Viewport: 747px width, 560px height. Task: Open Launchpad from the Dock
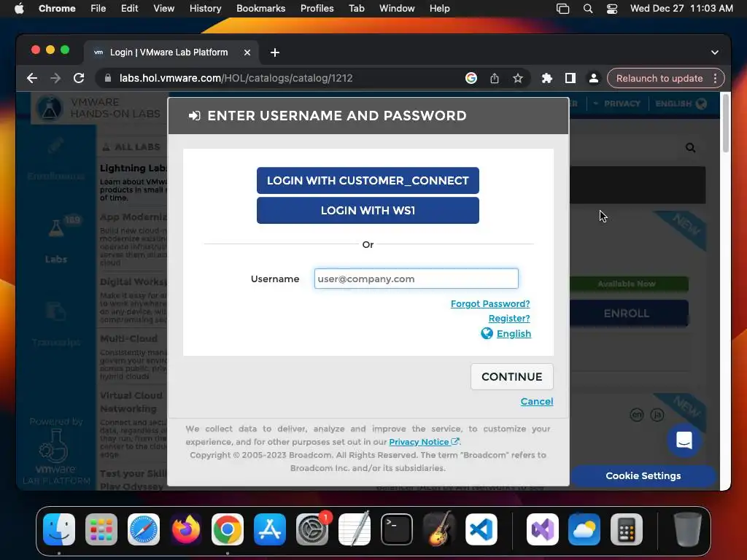(101, 529)
